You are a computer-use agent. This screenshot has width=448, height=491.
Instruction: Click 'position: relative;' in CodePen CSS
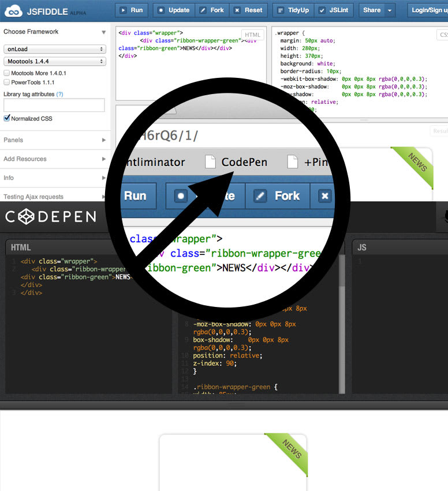[227, 355]
